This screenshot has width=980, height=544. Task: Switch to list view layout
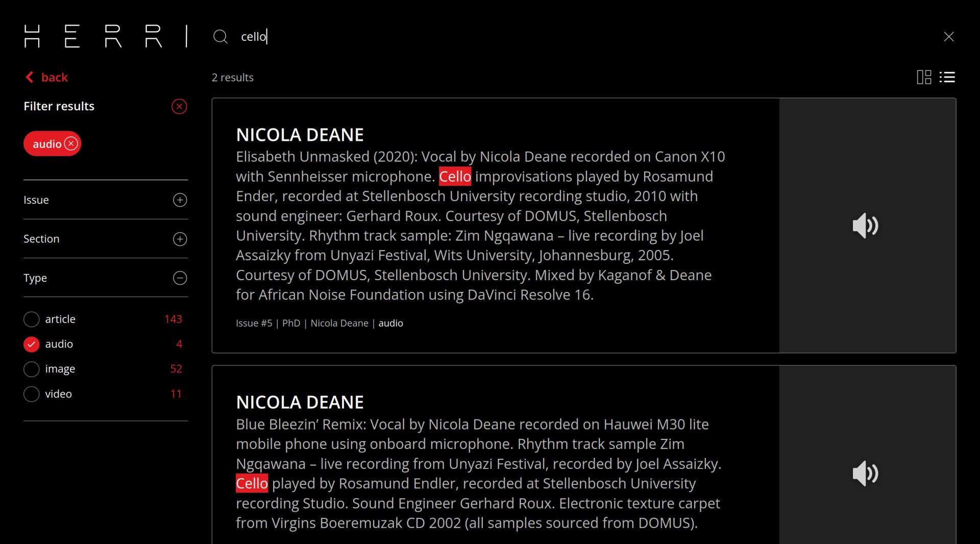(947, 77)
